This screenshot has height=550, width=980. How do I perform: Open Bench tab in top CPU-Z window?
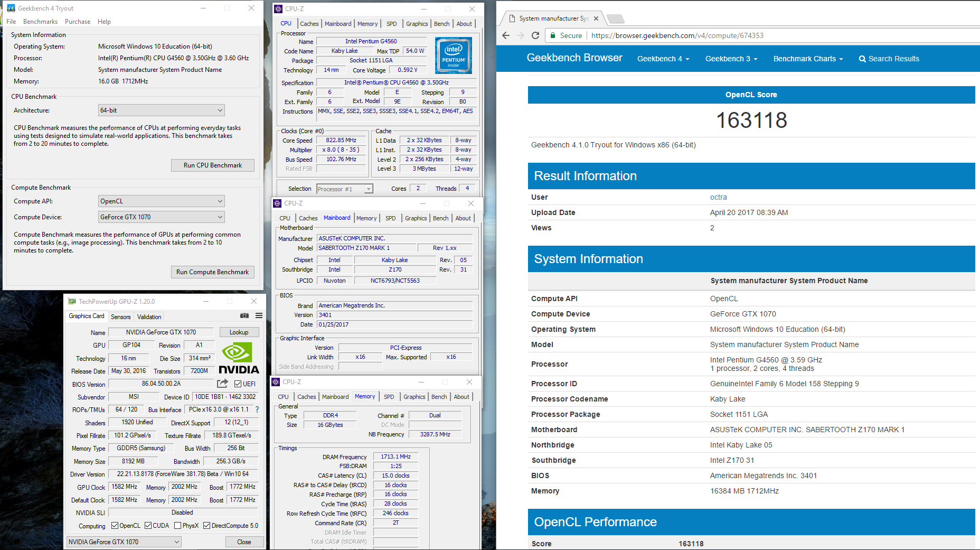(x=442, y=24)
